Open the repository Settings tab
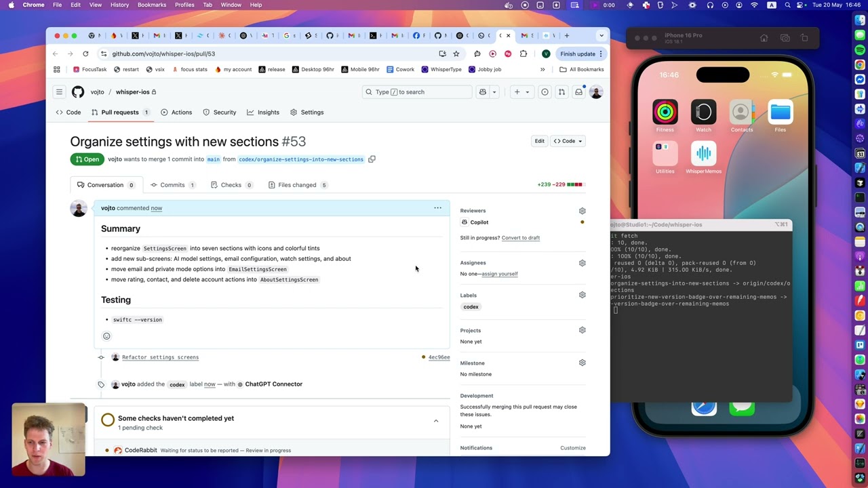The height and width of the screenshot is (488, 868). click(x=307, y=113)
